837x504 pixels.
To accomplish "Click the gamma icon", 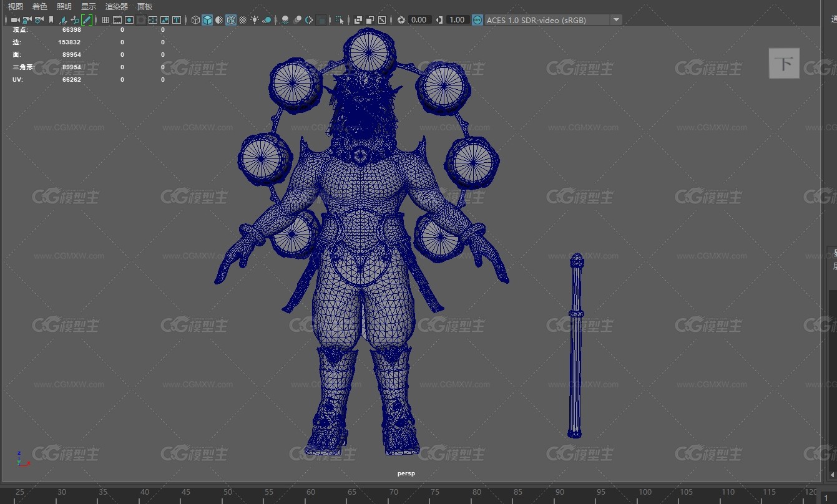I will (x=440, y=20).
